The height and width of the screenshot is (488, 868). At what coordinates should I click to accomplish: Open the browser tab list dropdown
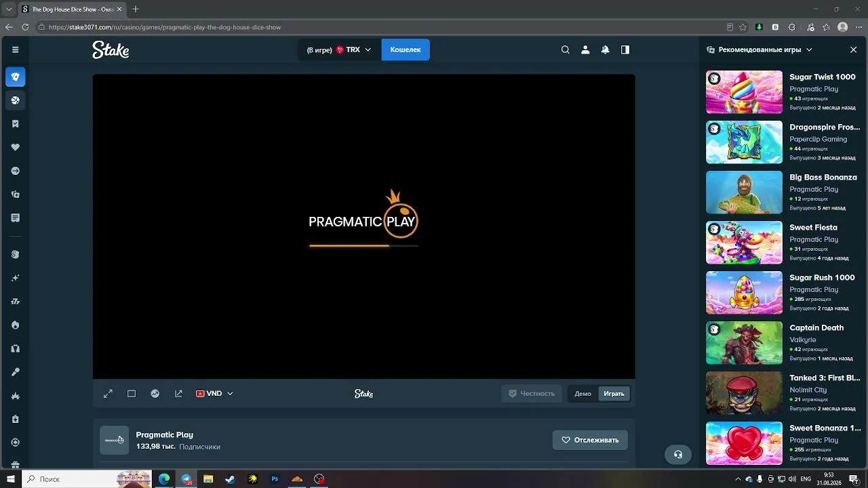click(9, 9)
